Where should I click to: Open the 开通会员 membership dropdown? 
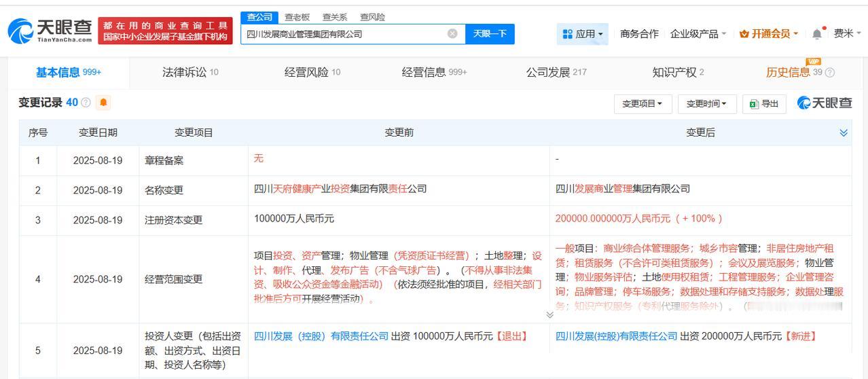pyautogui.click(x=768, y=33)
